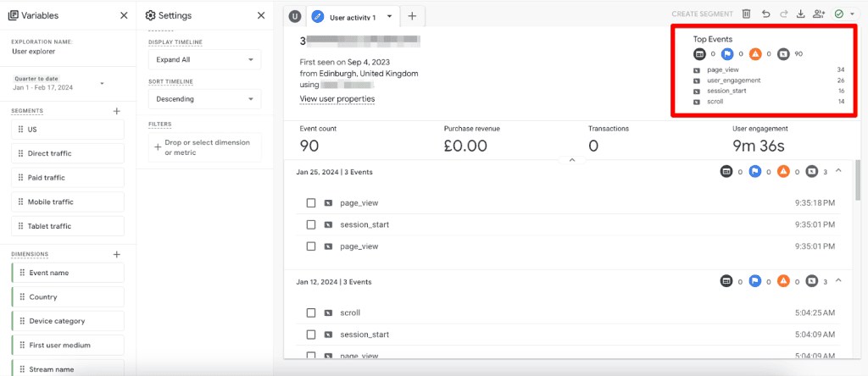Click the Event count value 90
Screen dimensions: 868x376
[x=309, y=146]
